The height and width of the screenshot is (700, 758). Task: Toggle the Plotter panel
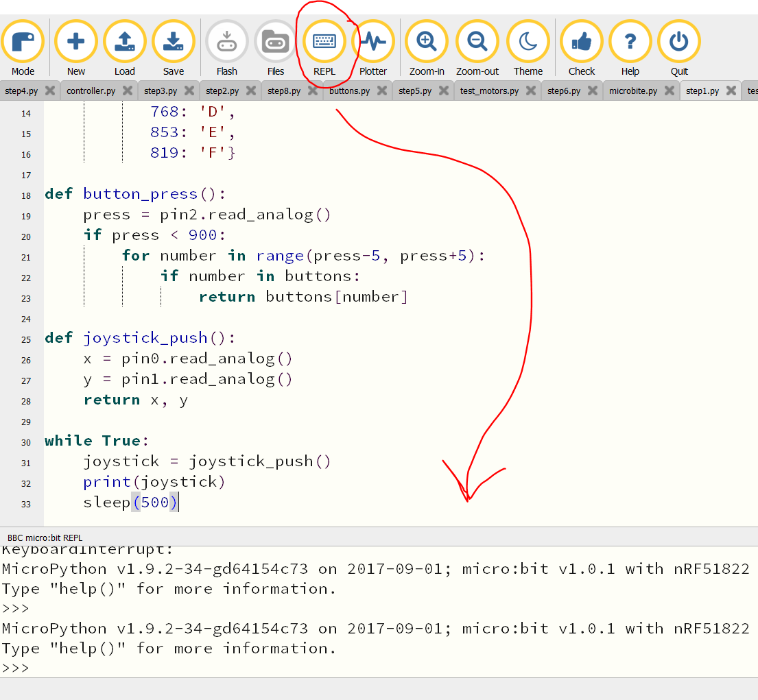point(374,41)
